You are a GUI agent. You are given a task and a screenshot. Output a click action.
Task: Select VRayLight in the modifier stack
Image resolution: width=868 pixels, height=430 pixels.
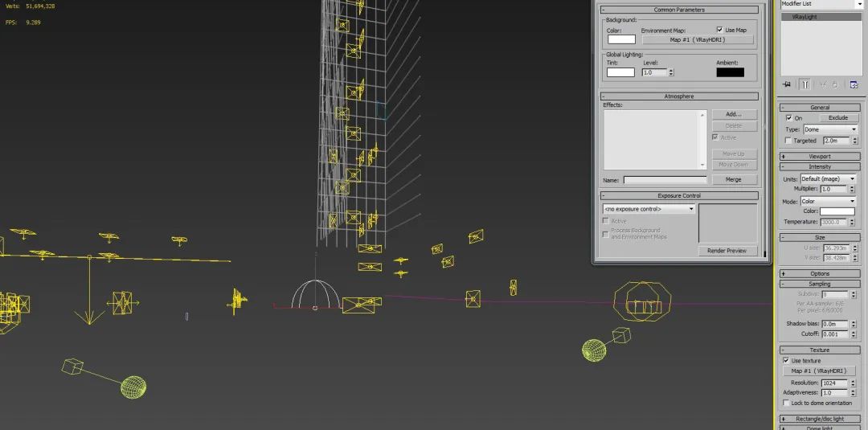coord(820,16)
